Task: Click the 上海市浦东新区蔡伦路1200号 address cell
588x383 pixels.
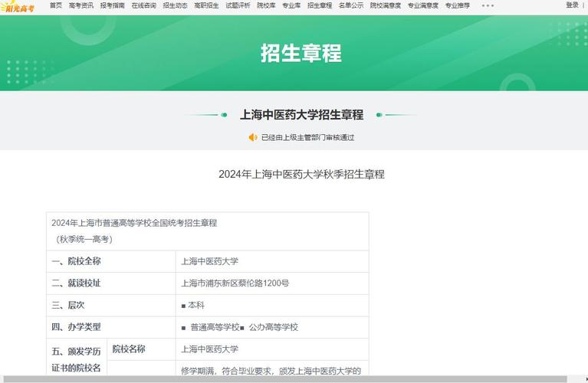Action: point(235,283)
